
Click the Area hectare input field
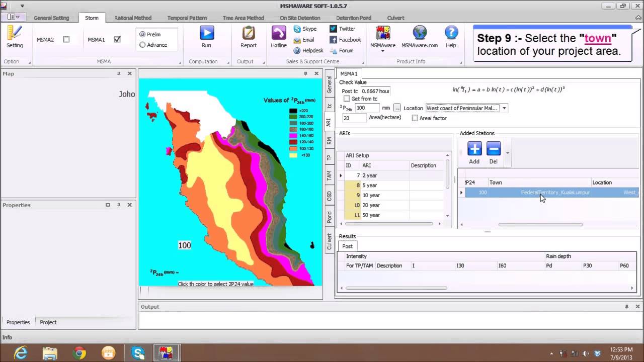pyautogui.click(x=355, y=118)
